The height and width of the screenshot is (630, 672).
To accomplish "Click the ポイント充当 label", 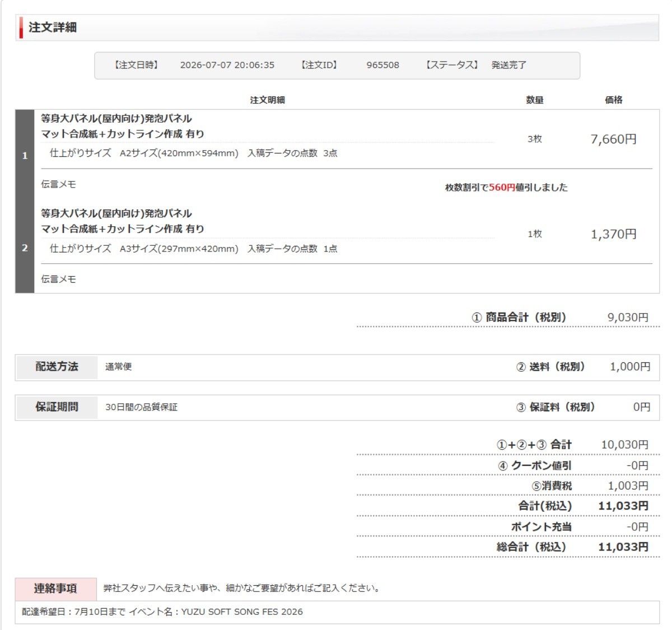I will [x=542, y=527].
